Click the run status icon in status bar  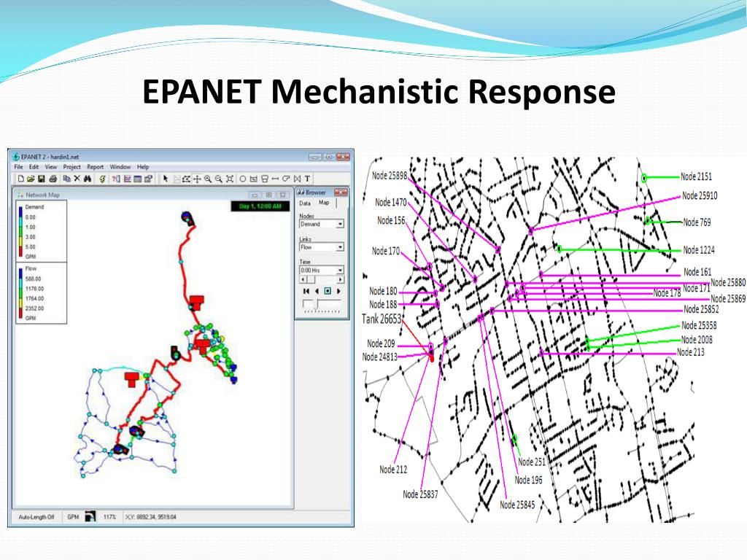click(x=90, y=516)
